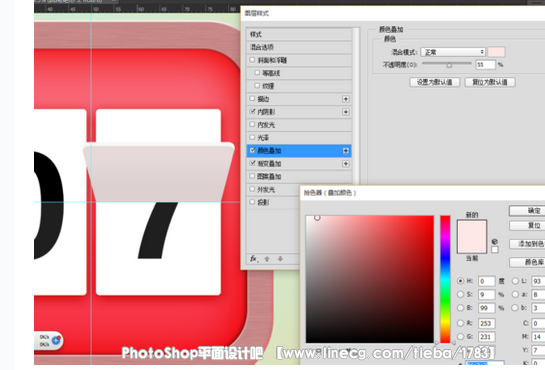Select the Lab b channel radio button
Screen dimensions: 545x370
click(515, 308)
